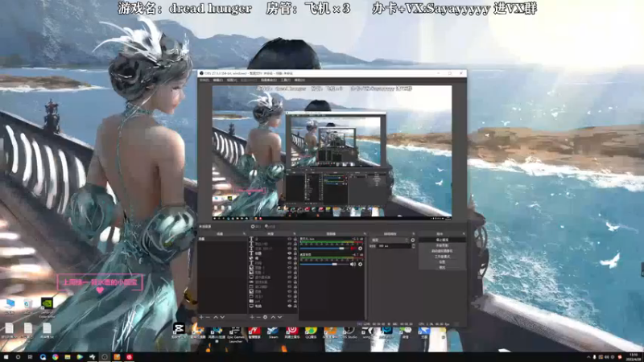Open File Explorer from the taskbar
644x362 pixels.
pyautogui.click(x=68, y=357)
